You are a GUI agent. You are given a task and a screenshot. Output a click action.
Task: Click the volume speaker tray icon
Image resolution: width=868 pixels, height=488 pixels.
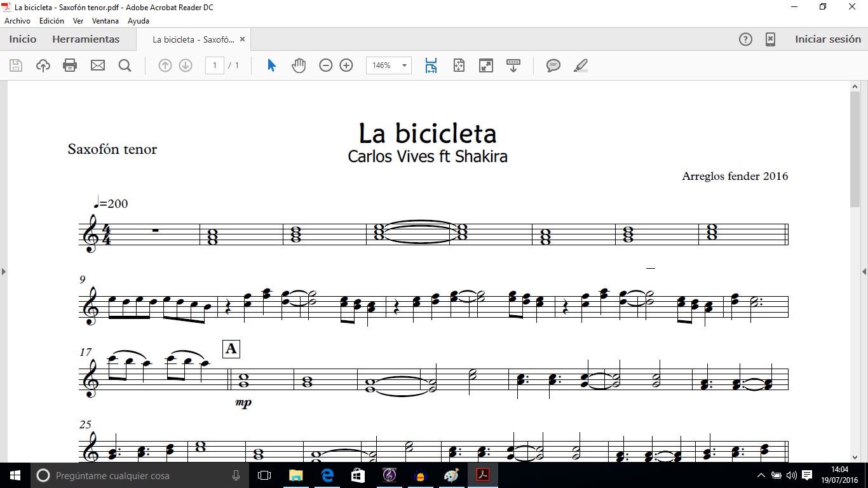tap(791, 475)
